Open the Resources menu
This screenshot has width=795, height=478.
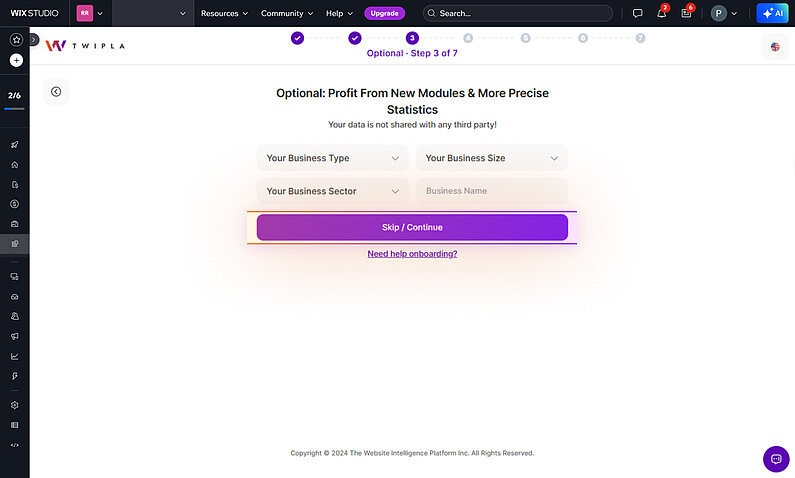pyautogui.click(x=224, y=14)
